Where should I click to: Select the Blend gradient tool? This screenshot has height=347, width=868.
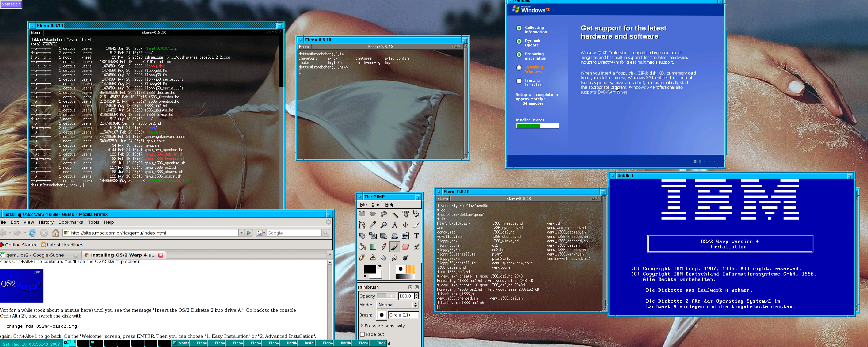373,247
